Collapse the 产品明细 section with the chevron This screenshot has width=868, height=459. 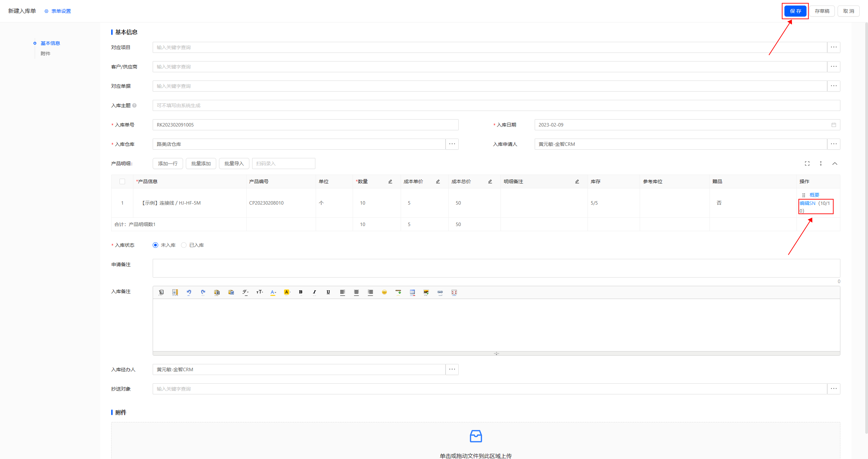[834, 163]
